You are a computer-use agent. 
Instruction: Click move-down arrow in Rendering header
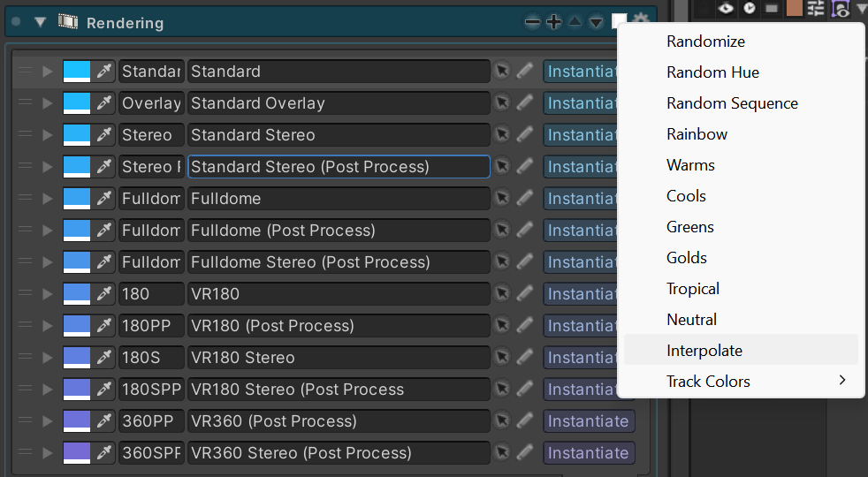coord(596,23)
